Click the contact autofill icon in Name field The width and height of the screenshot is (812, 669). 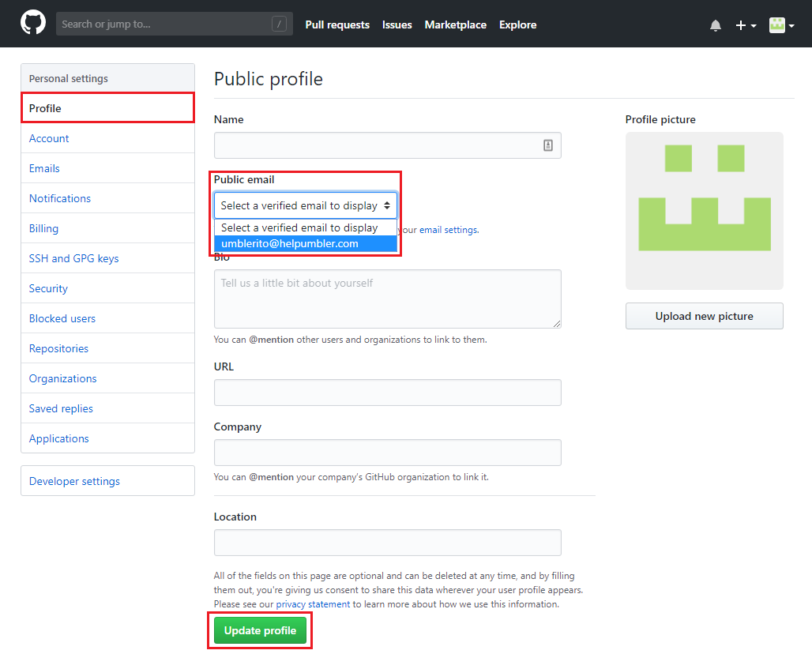(548, 145)
